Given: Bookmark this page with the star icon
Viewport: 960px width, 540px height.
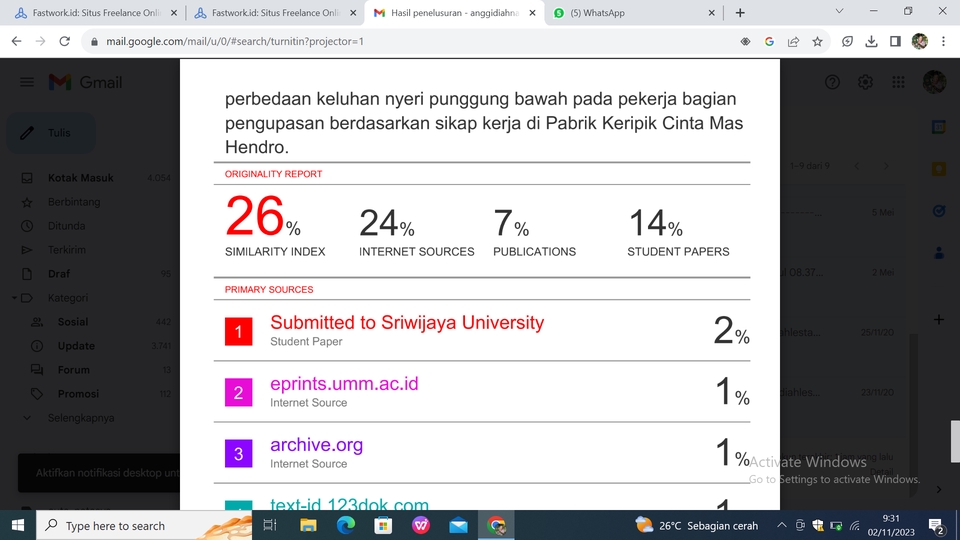Looking at the screenshot, I should (817, 41).
